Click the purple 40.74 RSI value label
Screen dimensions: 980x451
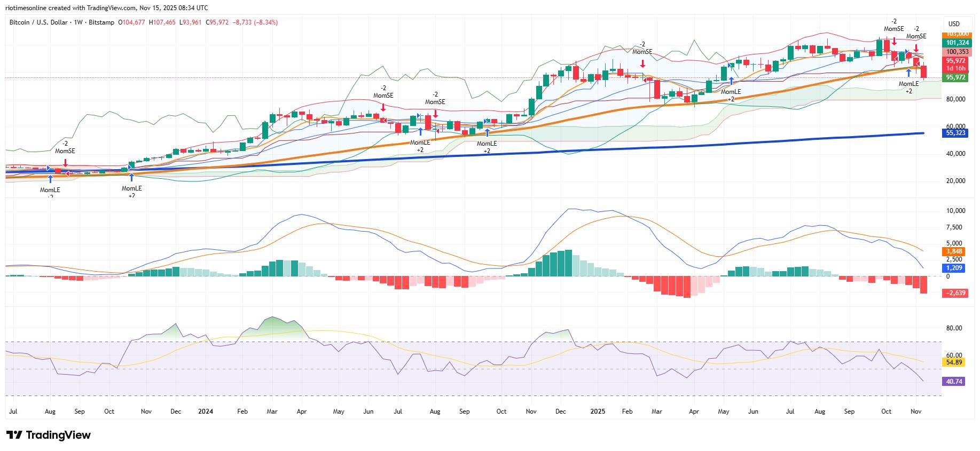pyautogui.click(x=954, y=382)
